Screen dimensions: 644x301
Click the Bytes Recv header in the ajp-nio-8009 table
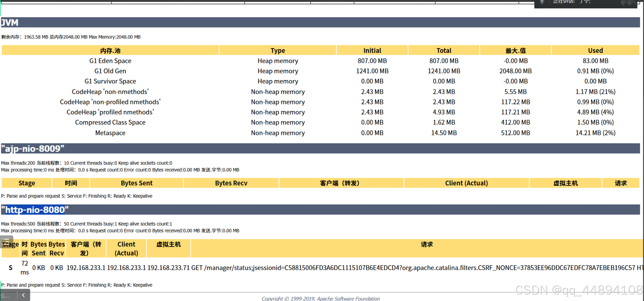[x=231, y=183]
